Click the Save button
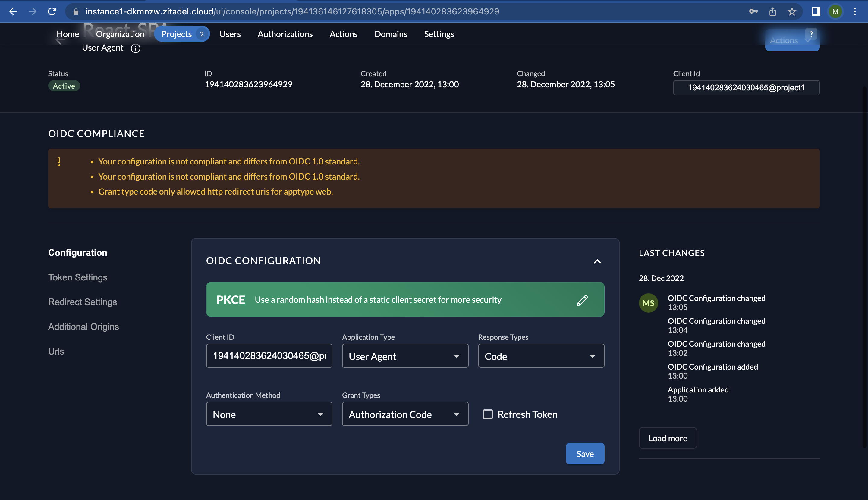Screen dimensions: 868x500 pyautogui.click(x=585, y=454)
